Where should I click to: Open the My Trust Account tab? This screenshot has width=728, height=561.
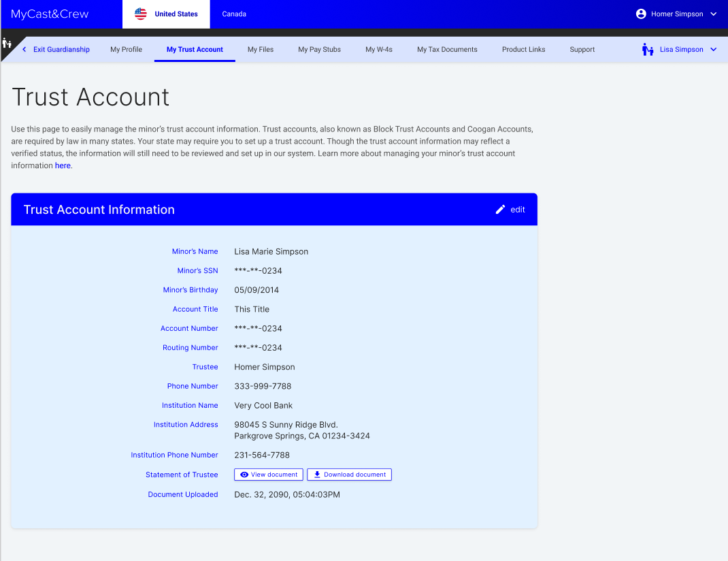click(x=195, y=49)
